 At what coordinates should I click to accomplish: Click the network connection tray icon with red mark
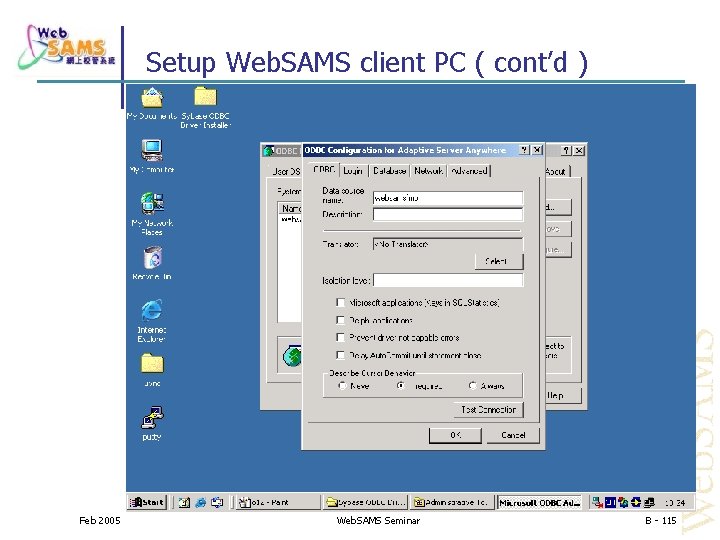point(597,502)
